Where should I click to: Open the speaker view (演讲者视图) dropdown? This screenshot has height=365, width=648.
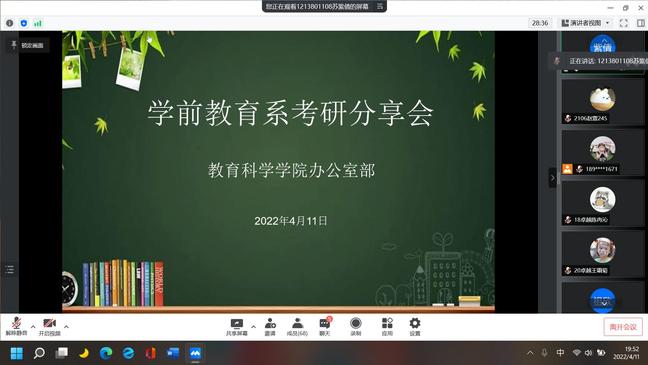[x=586, y=23]
